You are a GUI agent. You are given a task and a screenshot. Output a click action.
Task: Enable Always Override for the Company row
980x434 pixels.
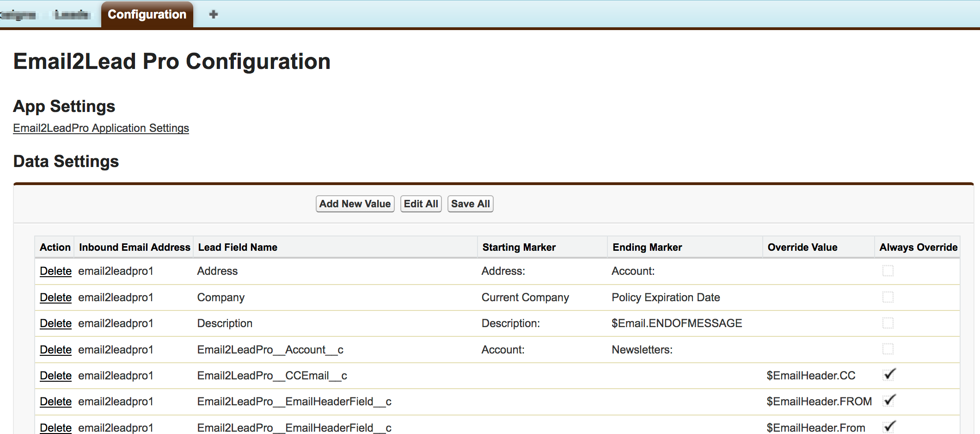(888, 298)
